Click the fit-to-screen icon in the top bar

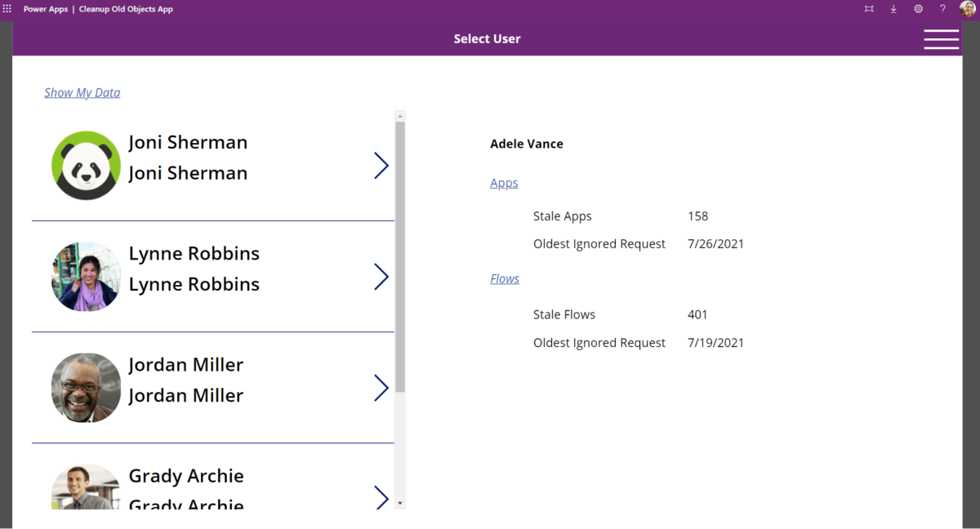pos(869,8)
